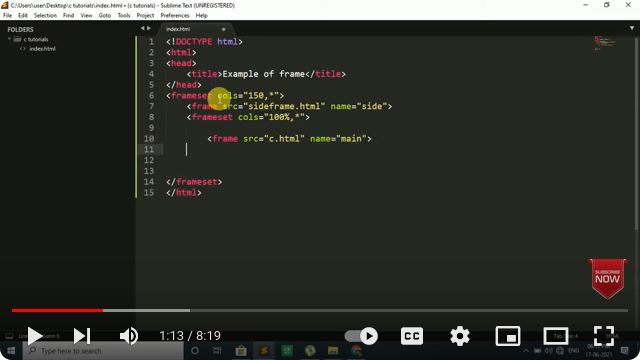Switch to Sublime Text taskbar icon
The height and width of the screenshot is (360, 640).
tap(264, 351)
